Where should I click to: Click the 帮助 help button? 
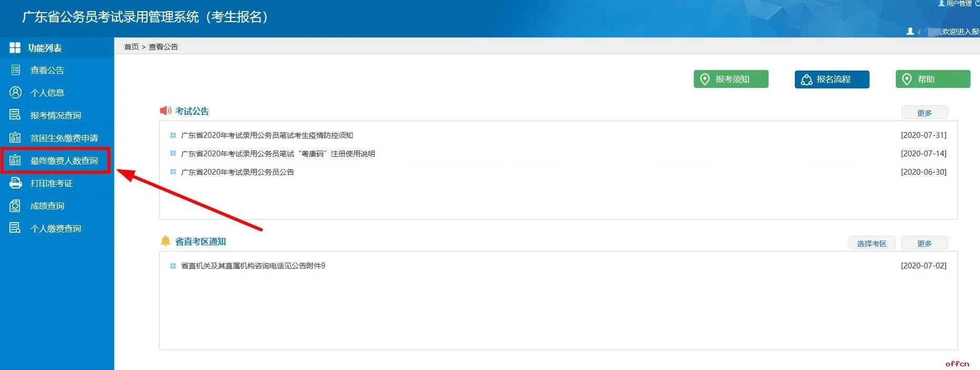pos(933,79)
